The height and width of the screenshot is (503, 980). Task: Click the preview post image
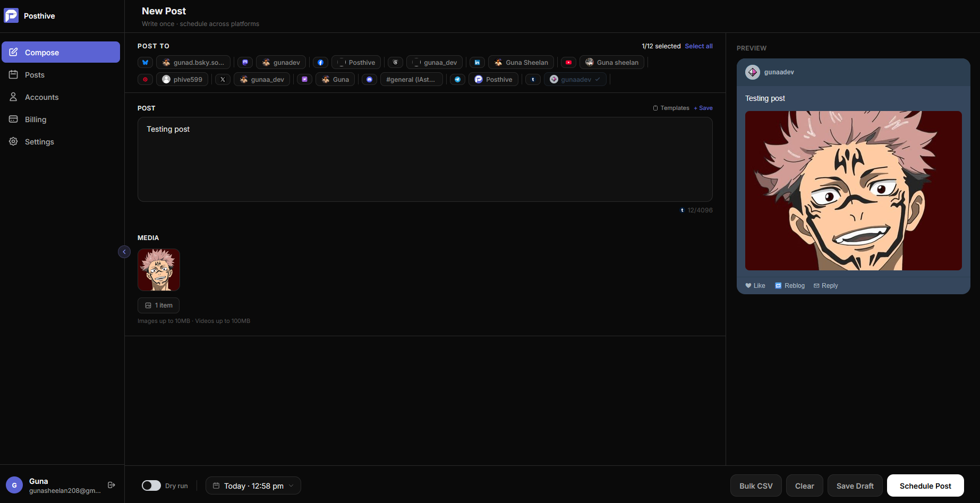coord(854,191)
